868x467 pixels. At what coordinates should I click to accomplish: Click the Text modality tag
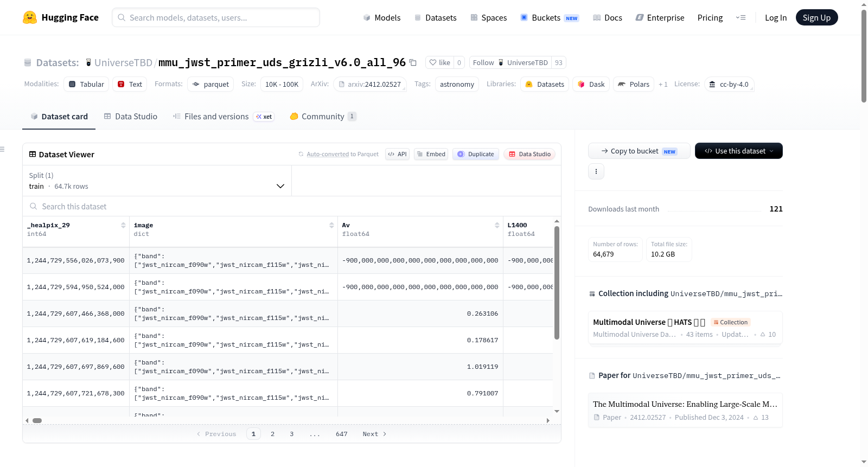click(x=130, y=84)
